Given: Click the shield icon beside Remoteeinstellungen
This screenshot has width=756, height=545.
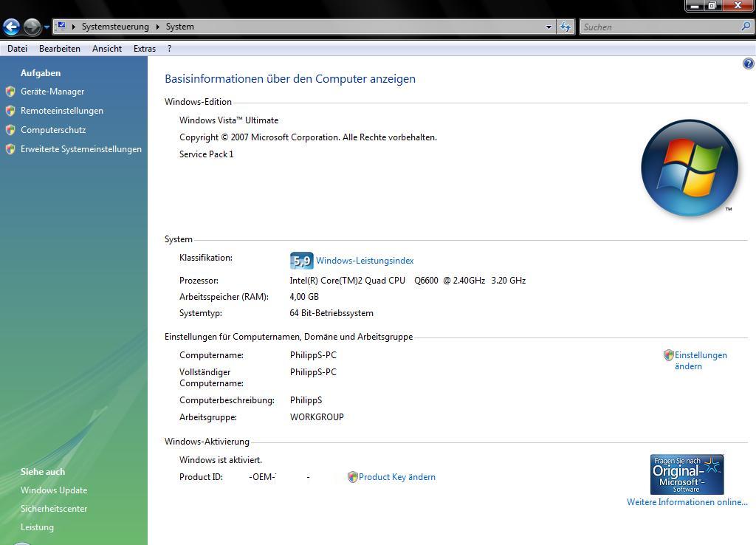Looking at the screenshot, I should pyautogui.click(x=10, y=111).
